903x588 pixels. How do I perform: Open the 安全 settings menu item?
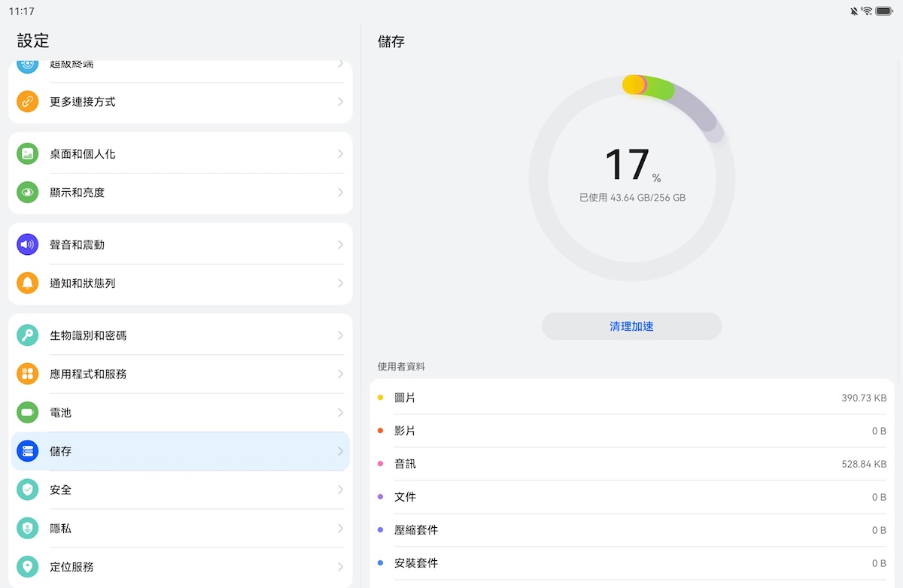coord(181,489)
